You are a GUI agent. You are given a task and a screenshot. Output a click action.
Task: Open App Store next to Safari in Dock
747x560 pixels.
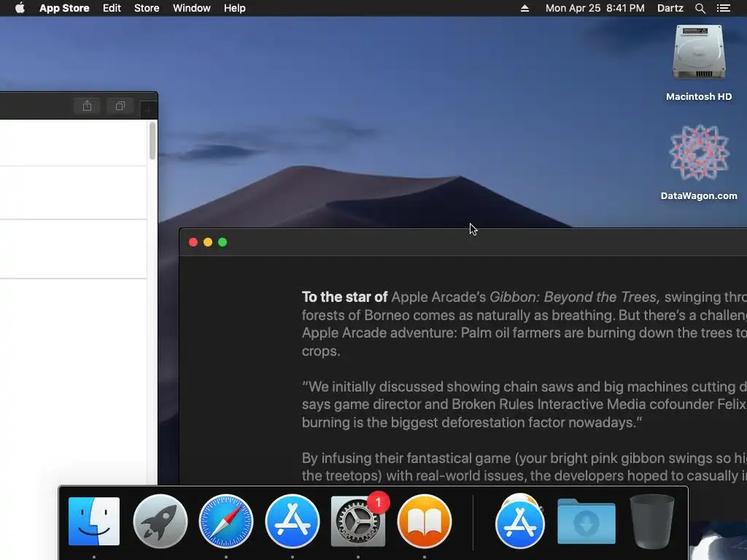292,521
